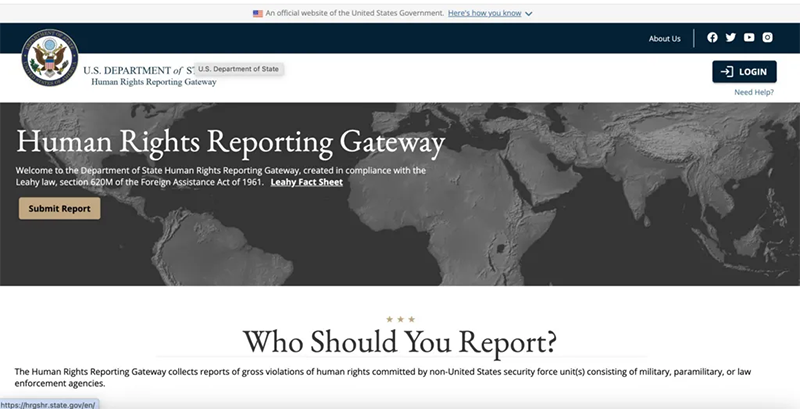The image size is (800, 409).
Task: Click the Need Help? link
Action: pyautogui.click(x=755, y=92)
